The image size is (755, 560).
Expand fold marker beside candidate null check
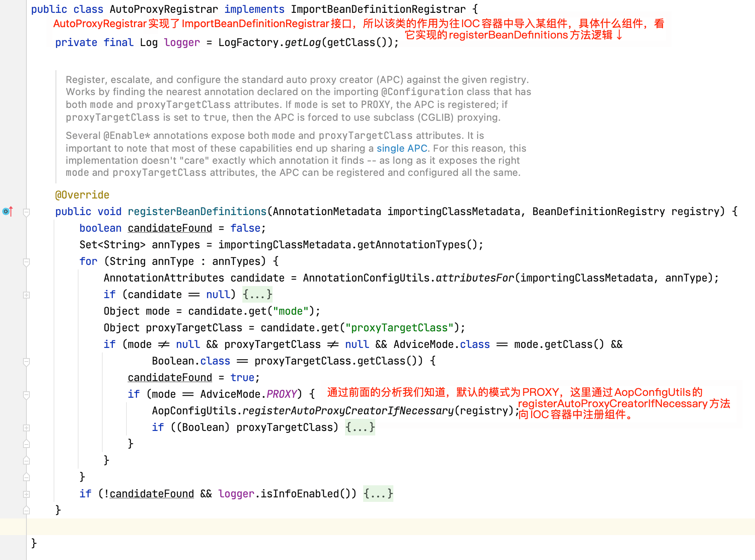26,295
